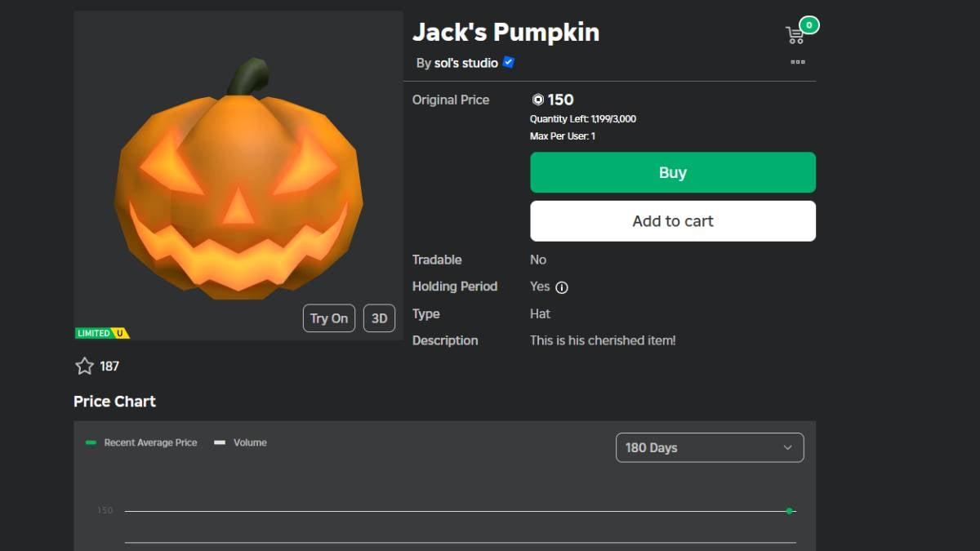This screenshot has width=980, height=551.
Task: Open the shopping cart icon
Action: [794, 35]
